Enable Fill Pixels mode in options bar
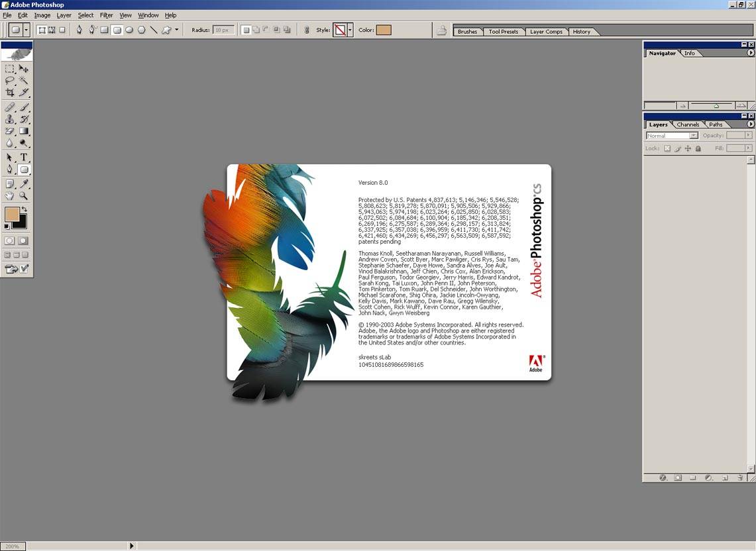This screenshot has width=756, height=551. point(62,30)
